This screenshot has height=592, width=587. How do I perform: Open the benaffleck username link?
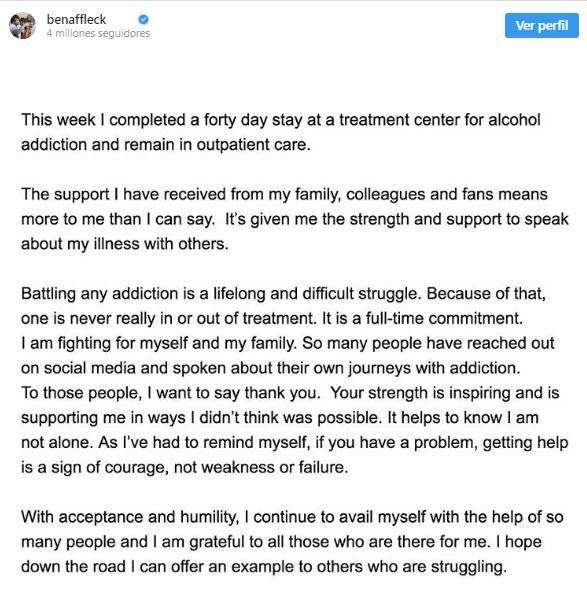(76, 19)
